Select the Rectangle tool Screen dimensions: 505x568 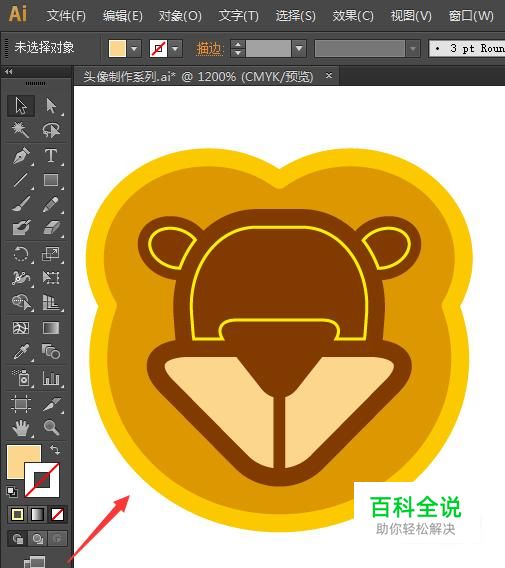(x=51, y=180)
